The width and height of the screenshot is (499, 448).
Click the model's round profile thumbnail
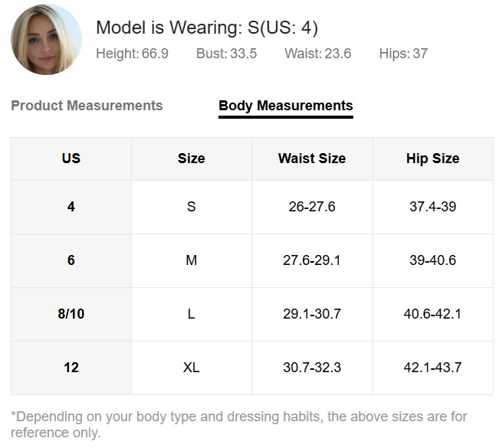click(x=47, y=39)
